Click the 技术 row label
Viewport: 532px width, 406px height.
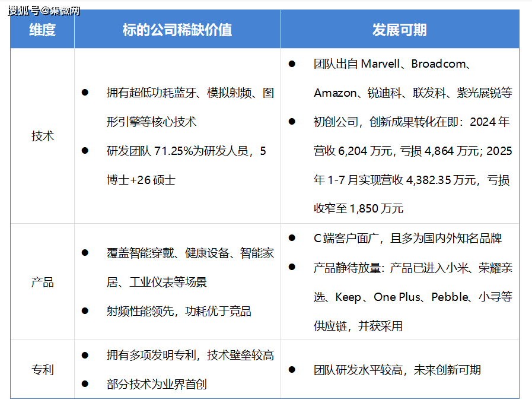(x=42, y=136)
